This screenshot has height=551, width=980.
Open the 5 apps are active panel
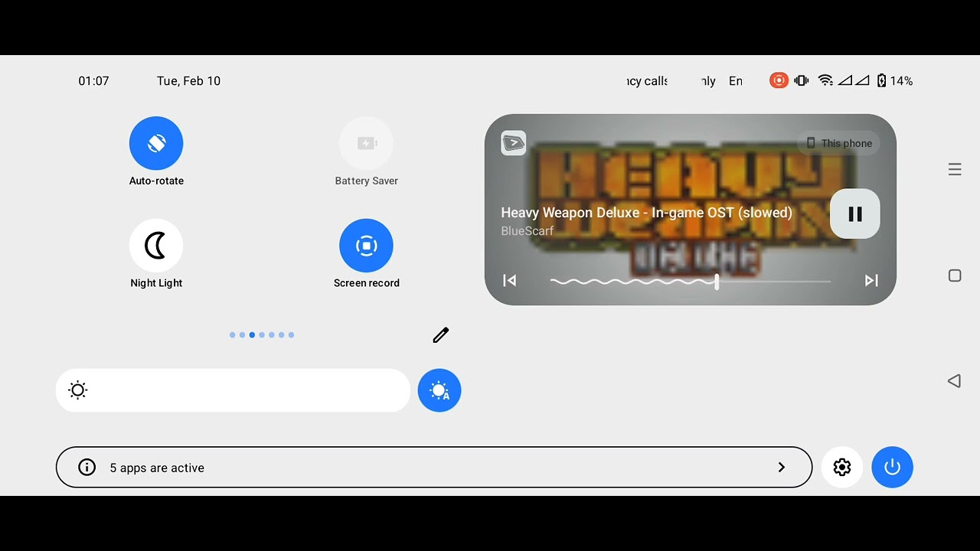(434, 468)
